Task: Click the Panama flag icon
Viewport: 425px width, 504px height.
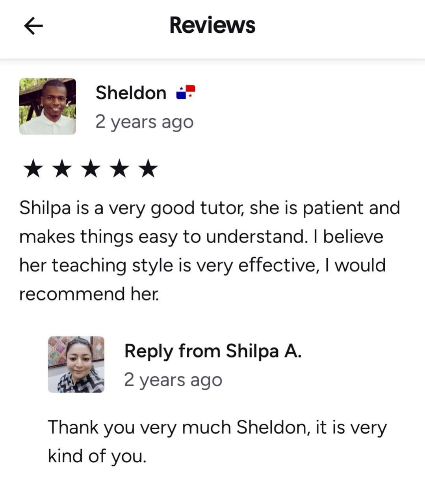Action: [186, 92]
